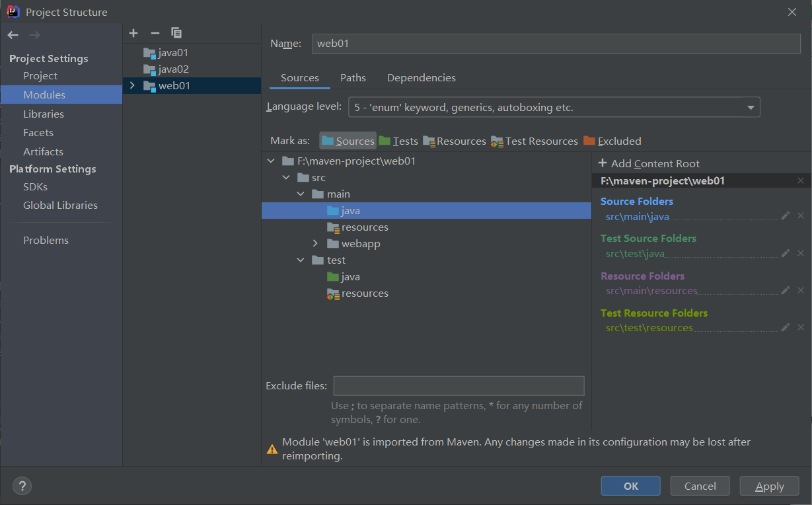This screenshot has height=505, width=812.
Task: Click the back navigation arrow
Action: click(x=13, y=35)
